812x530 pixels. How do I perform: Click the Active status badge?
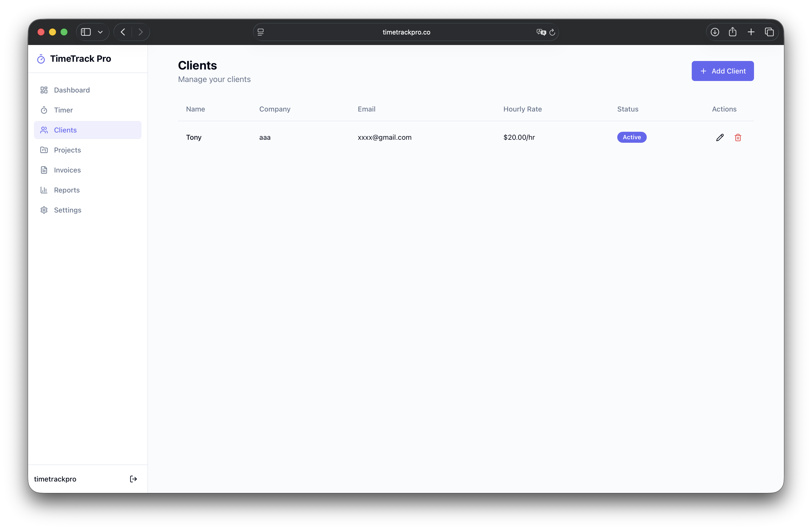click(x=631, y=137)
